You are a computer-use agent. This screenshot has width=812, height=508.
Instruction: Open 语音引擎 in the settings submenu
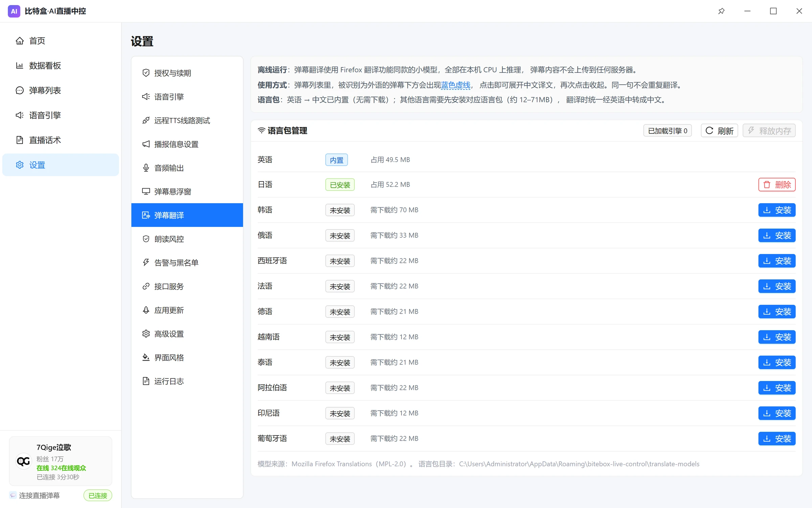pyautogui.click(x=187, y=97)
